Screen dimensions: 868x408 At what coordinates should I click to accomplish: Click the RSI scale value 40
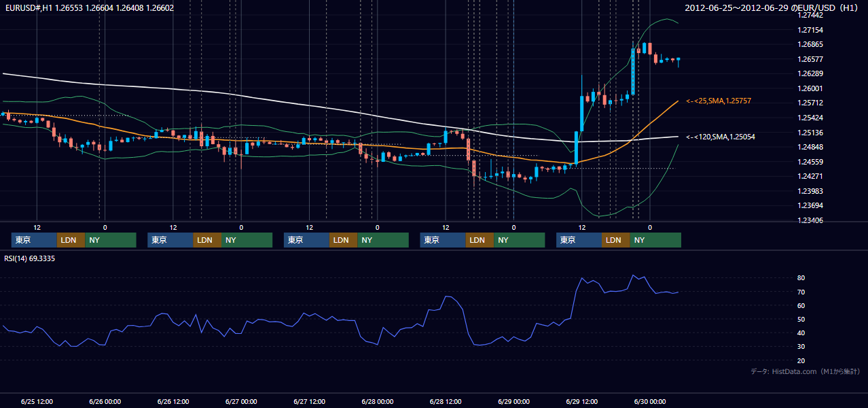[801, 333]
